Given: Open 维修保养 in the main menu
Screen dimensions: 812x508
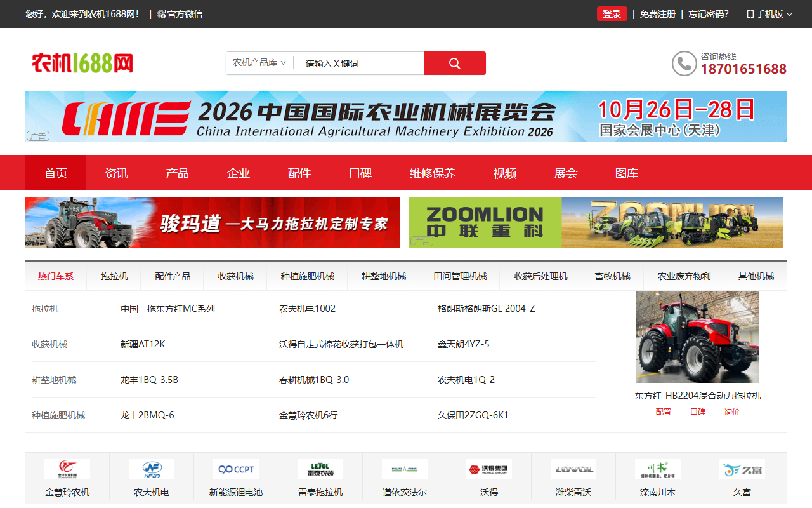Looking at the screenshot, I should (433, 173).
